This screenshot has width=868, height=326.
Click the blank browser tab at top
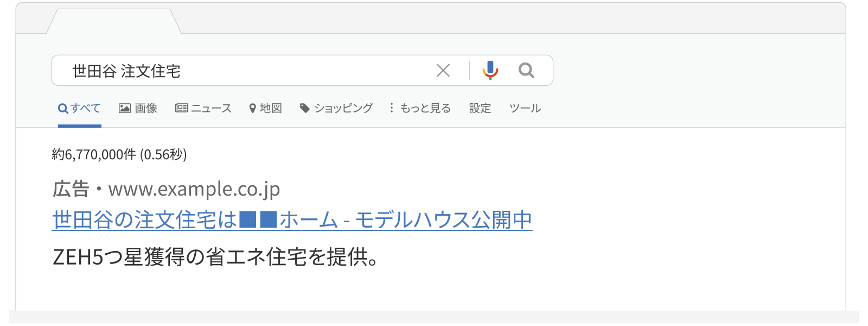(114, 22)
